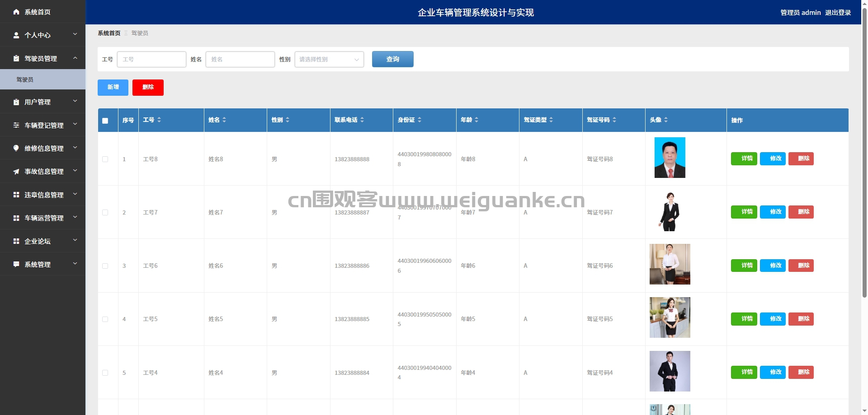Open the avatar thumbnail for 姓名4

[x=670, y=371]
